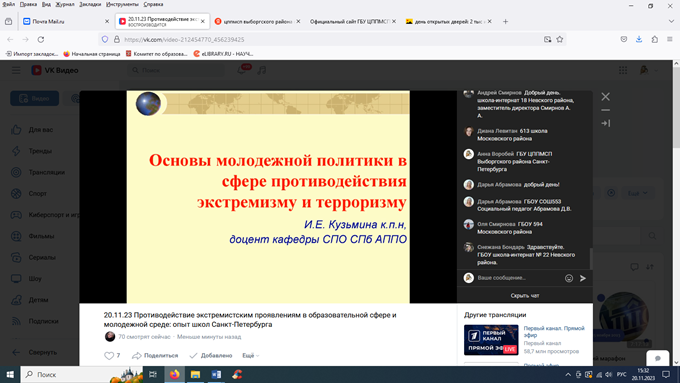The width and height of the screenshot is (681, 383).
Task: Open the Firefox downloads arrow icon
Action: [x=639, y=39]
